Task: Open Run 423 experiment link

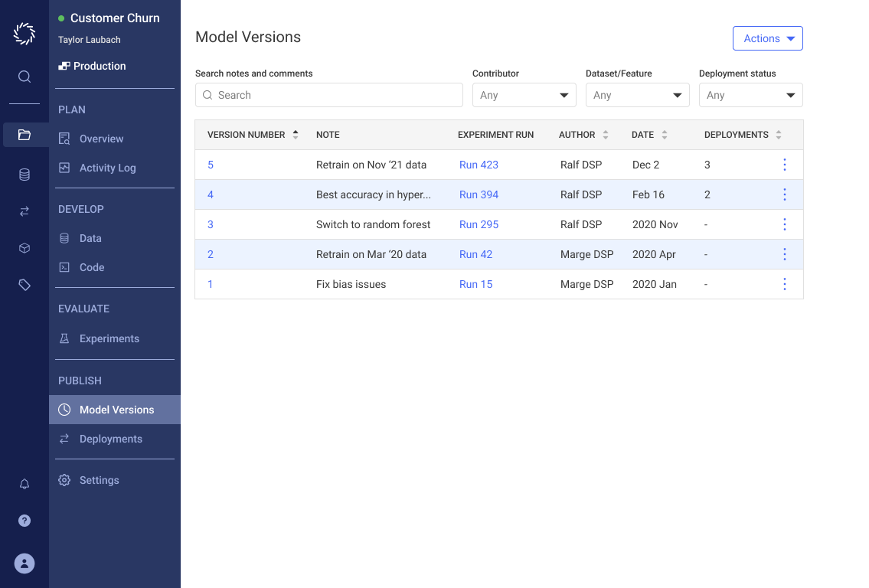Action: tap(479, 165)
